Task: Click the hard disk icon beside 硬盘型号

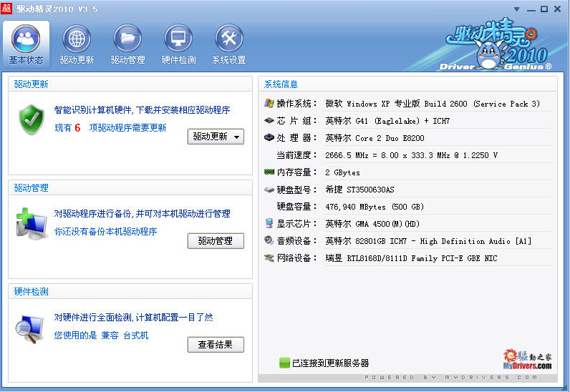Action: 269,190
